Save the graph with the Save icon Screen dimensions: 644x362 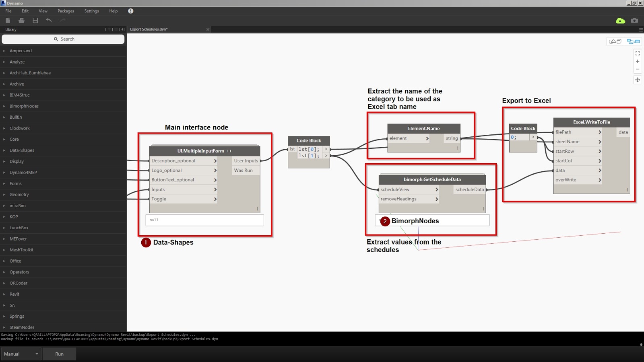[35, 20]
